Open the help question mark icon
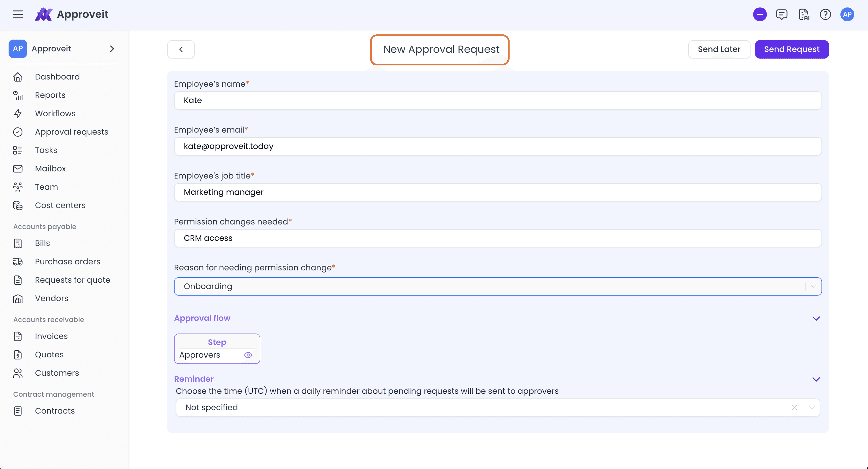 tap(825, 14)
